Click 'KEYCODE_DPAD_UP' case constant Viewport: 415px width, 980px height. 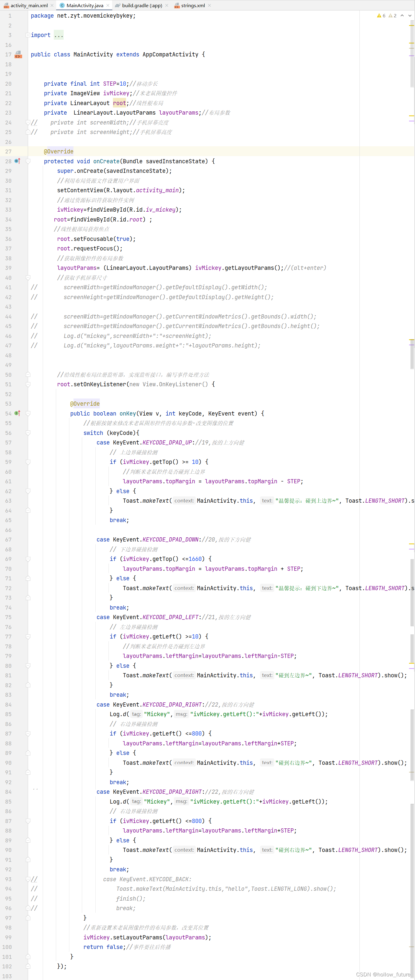click(x=167, y=442)
